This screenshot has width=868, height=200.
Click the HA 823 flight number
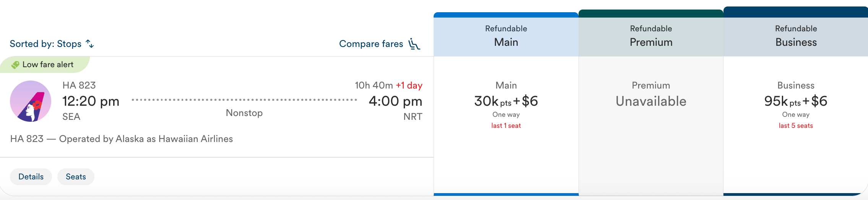point(79,85)
